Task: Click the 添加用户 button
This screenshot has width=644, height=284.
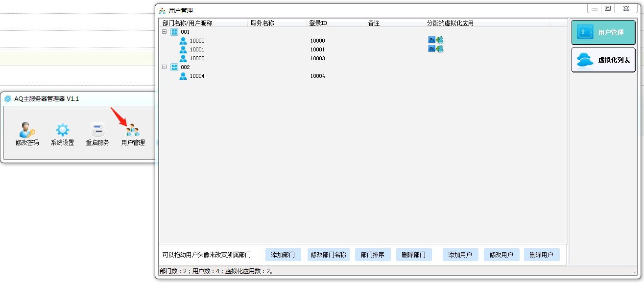Action: coord(460,255)
